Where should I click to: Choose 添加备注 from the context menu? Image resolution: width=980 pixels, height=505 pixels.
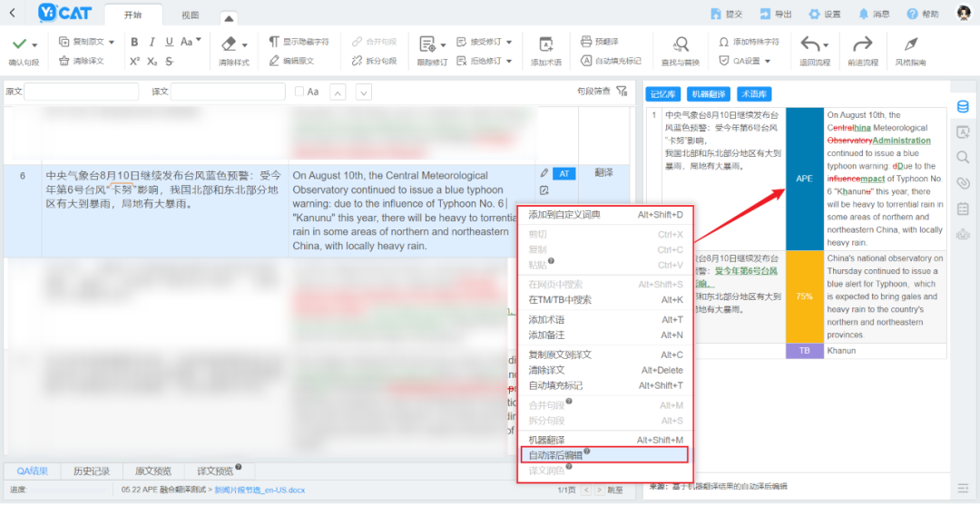(x=603, y=335)
